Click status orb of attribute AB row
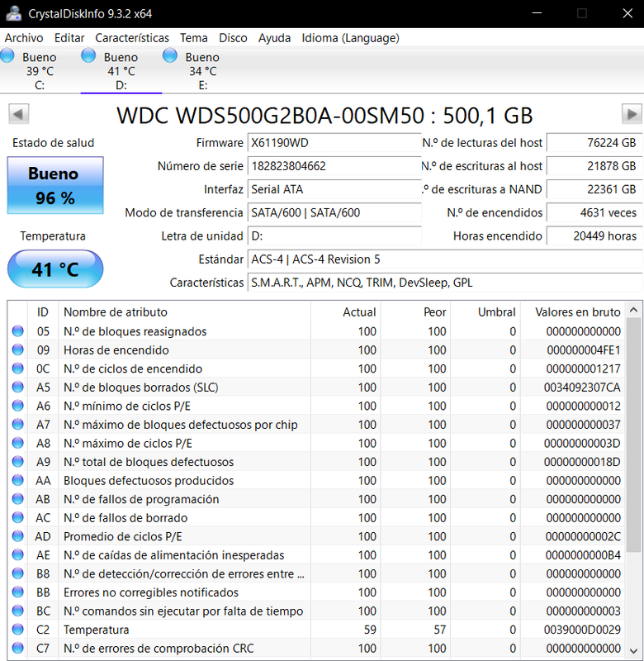Image resolution: width=644 pixels, height=661 pixels. pyautogui.click(x=17, y=499)
